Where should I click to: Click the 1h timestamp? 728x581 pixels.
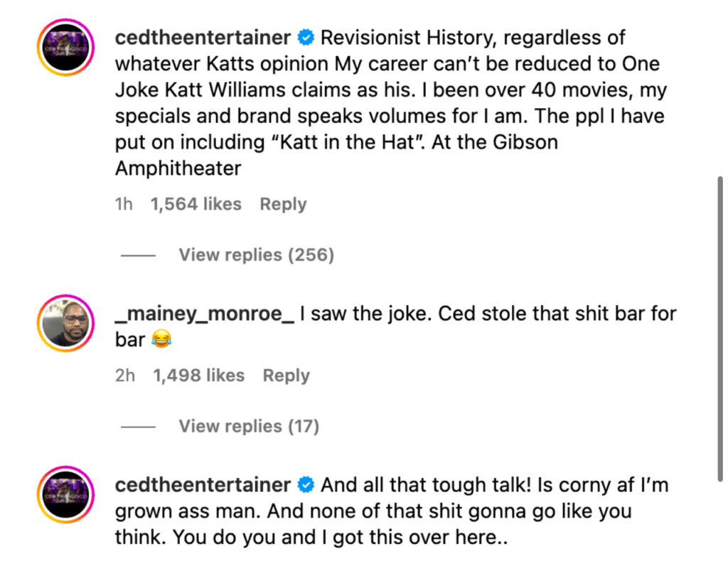124,204
